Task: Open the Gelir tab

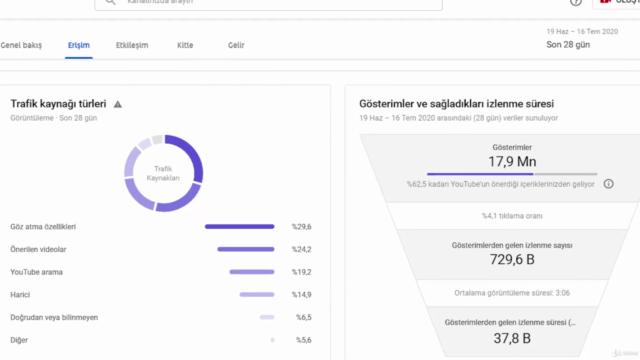Action: tap(236, 45)
